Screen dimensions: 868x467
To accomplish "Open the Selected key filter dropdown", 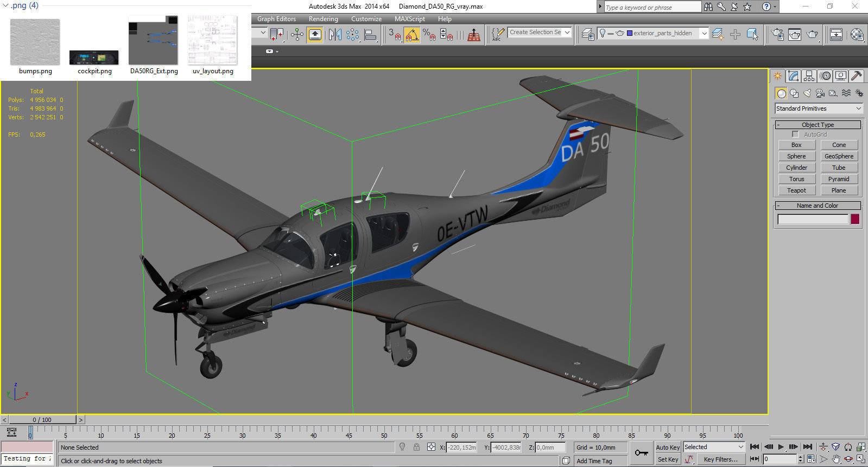I will (x=714, y=447).
